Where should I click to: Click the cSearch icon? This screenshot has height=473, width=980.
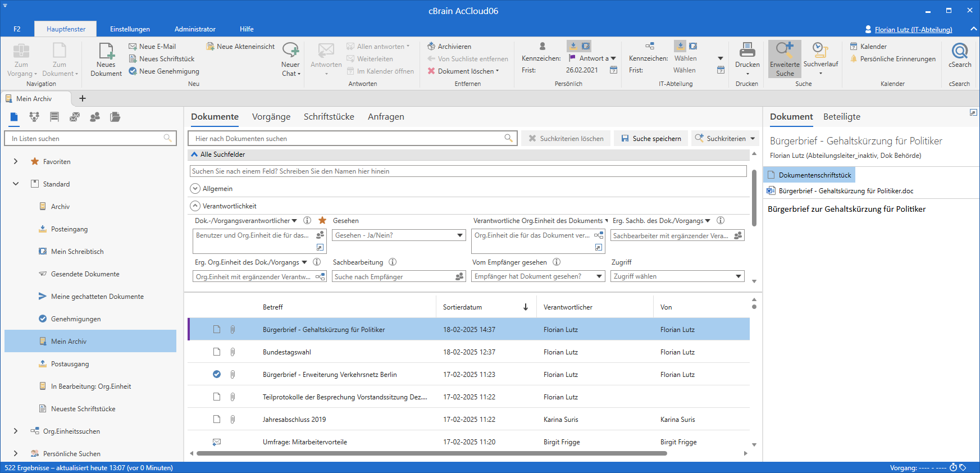tap(959, 52)
